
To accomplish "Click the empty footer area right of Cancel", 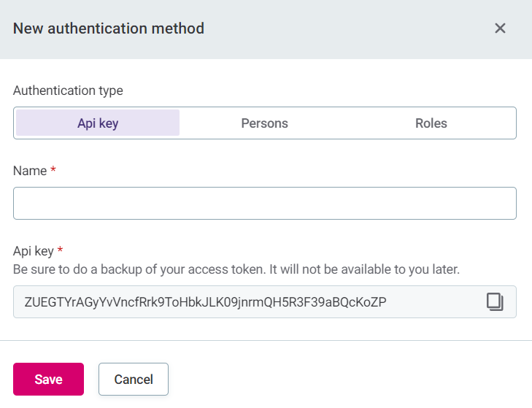I will pos(350,379).
